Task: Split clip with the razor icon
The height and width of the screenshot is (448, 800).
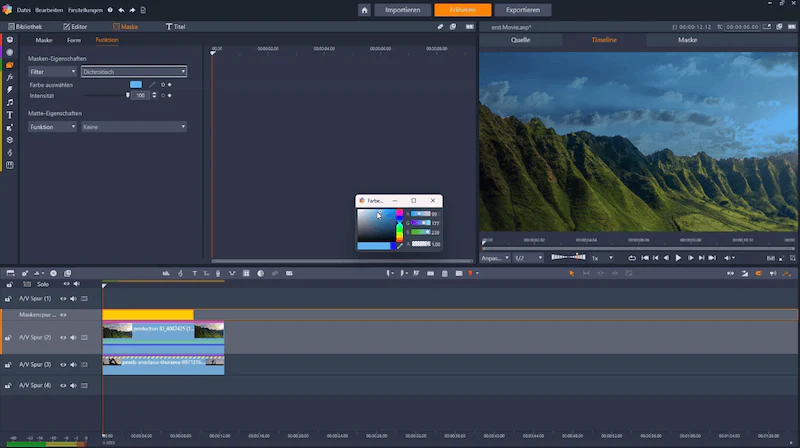Action: [x=431, y=273]
